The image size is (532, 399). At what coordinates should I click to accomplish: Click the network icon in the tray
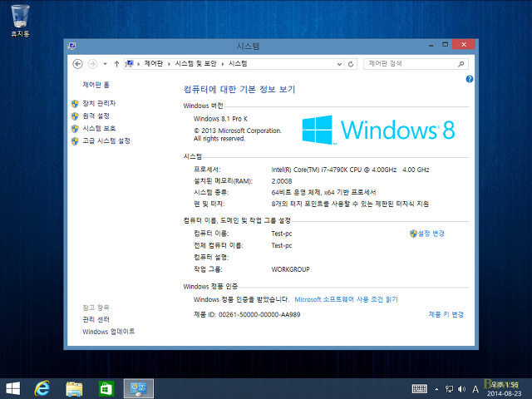pos(449,389)
